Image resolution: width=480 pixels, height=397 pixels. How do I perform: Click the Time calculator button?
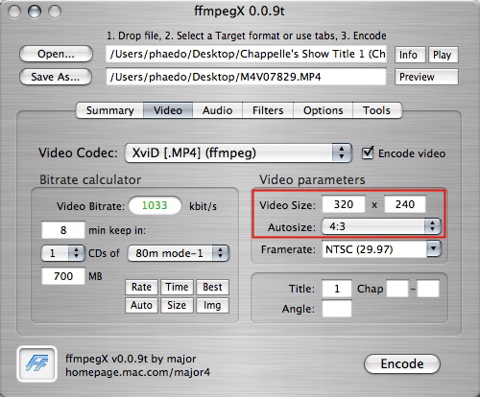[177, 287]
